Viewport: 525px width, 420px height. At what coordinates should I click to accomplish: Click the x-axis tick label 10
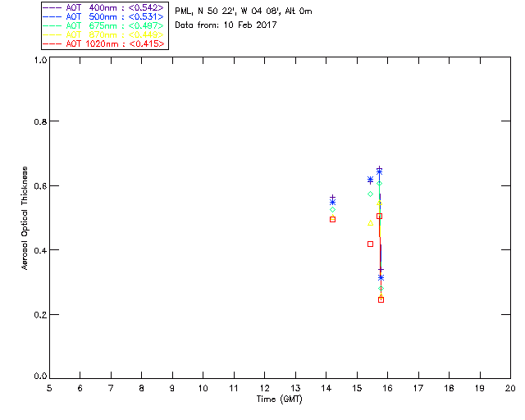tap(203, 388)
